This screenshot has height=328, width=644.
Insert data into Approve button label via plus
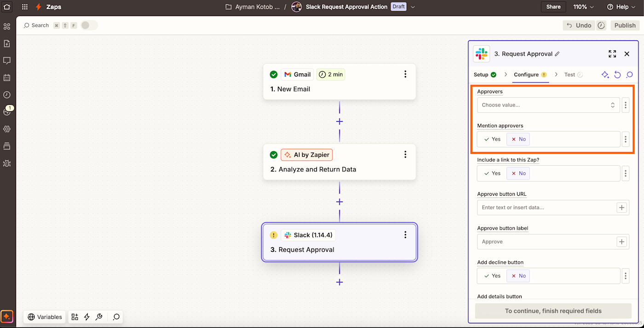[x=621, y=242]
